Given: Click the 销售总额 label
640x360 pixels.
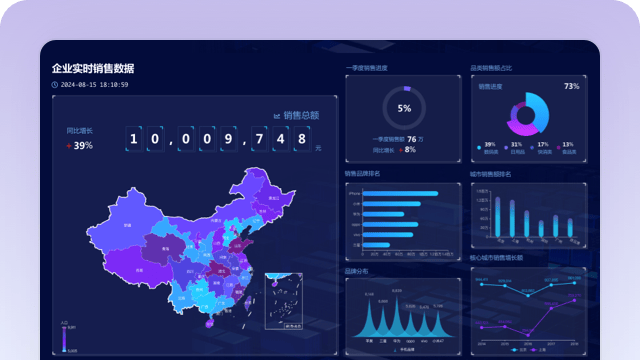Looking at the screenshot, I should coord(301,116).
